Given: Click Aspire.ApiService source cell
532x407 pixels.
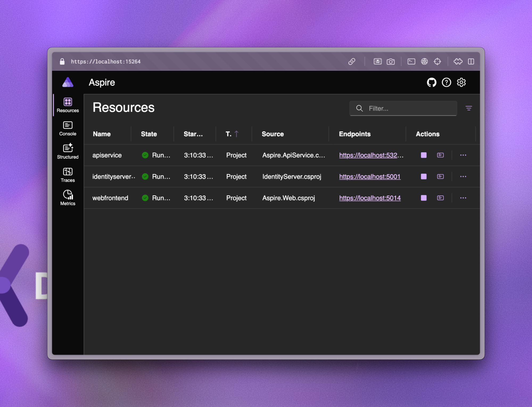Looking at the screenshot, I should coord(293,155).
